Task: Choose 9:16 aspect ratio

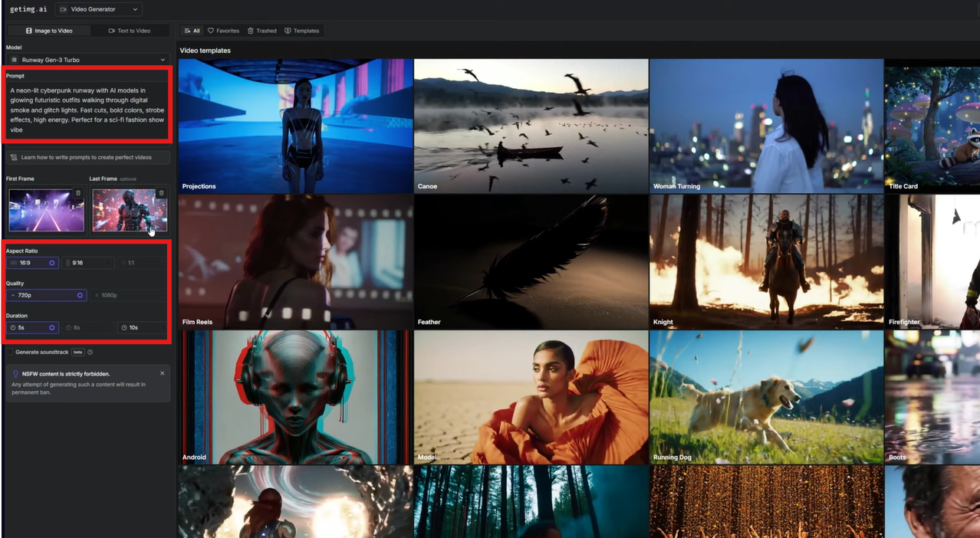Action: click(x=89, y=263)
